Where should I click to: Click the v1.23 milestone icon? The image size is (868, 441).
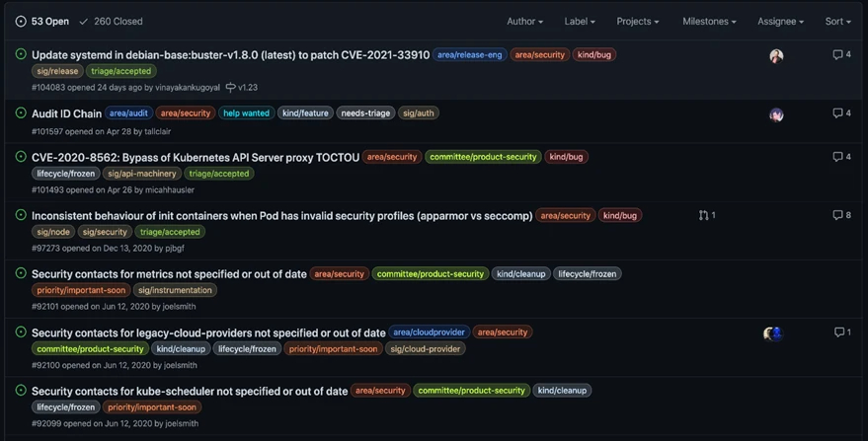(x=230, y=88)
